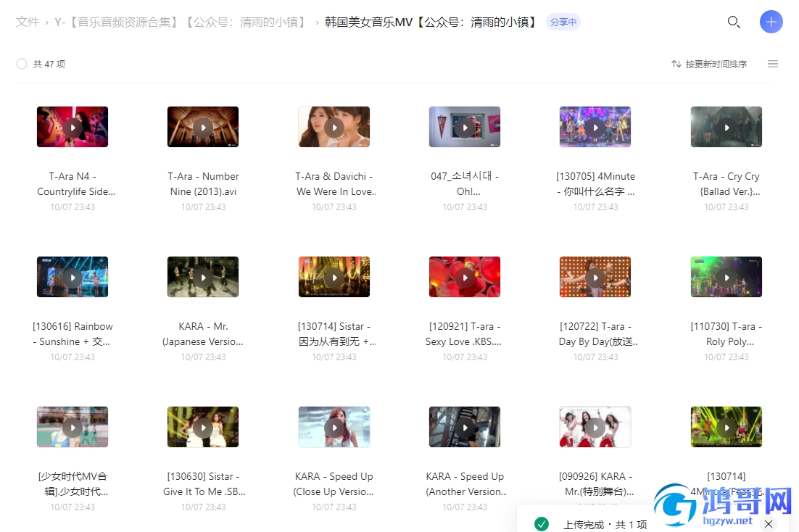
Task: Switch layout with the list view icon
Action: [x=772, y=64]
